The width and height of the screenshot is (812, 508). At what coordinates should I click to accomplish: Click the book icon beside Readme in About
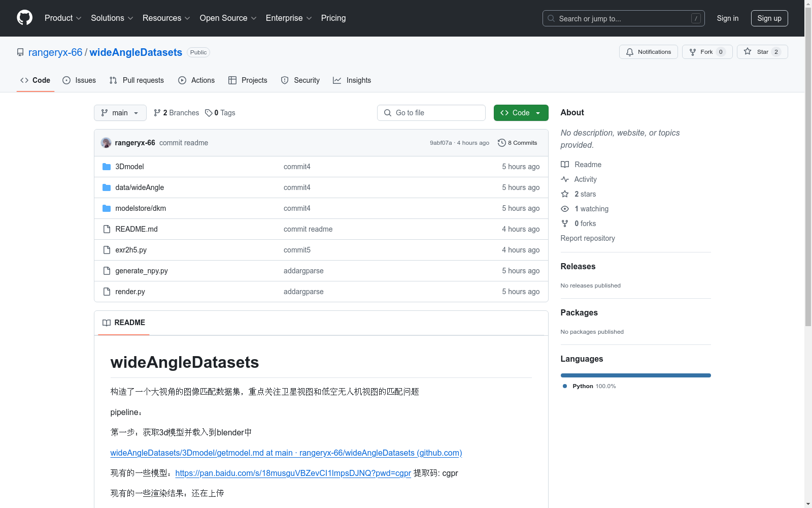[565, 165]
